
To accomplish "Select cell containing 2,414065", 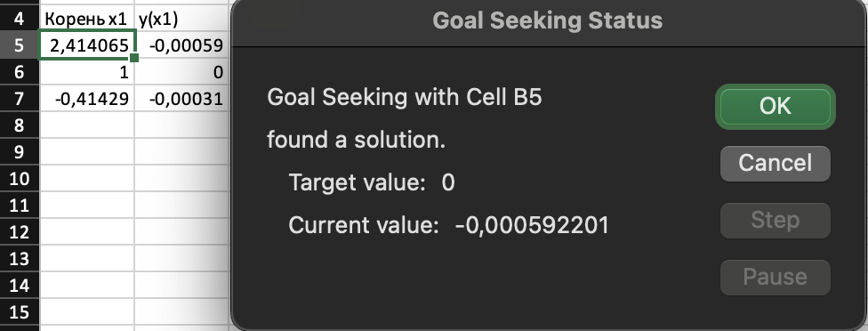I will tap(87, 45).
